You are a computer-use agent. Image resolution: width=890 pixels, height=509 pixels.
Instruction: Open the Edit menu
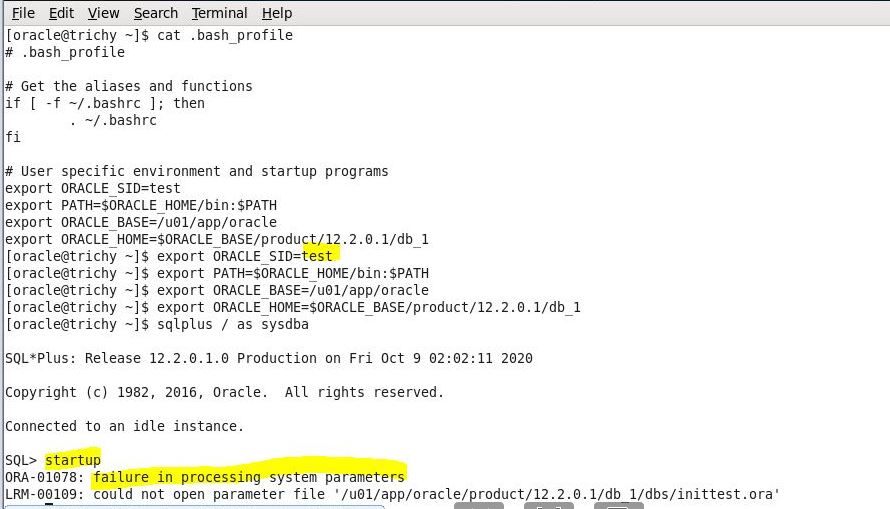pyautogui.click(x=61, y=13)
